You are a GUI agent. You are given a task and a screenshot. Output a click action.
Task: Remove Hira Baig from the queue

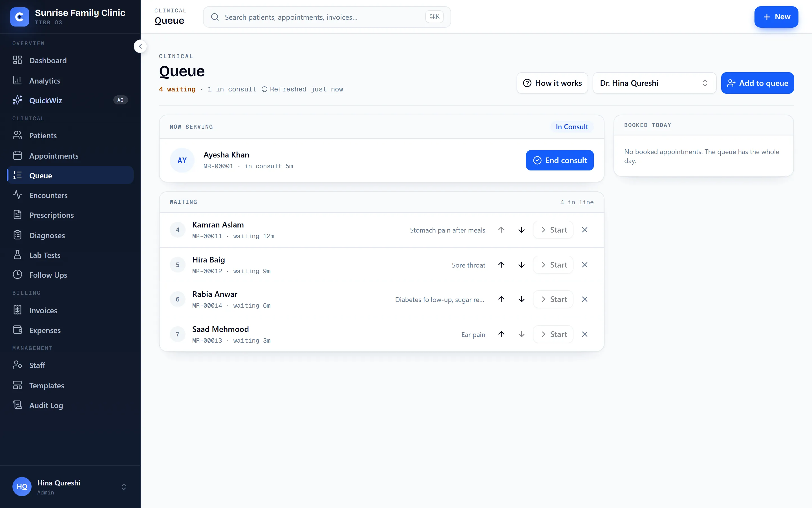(584, 265)
